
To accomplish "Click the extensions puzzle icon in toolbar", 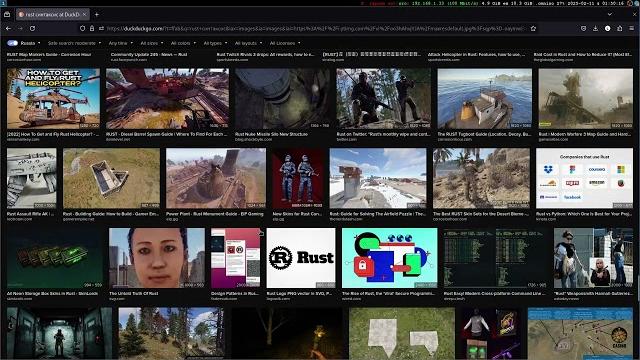I will click(x=620, y=29).
